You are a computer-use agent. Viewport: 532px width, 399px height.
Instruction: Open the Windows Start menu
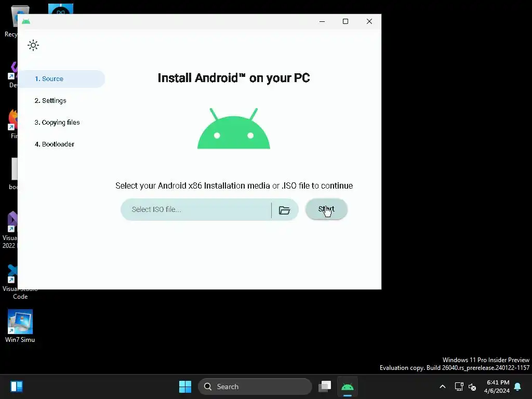pyautogui.click(x=185, y=387)
